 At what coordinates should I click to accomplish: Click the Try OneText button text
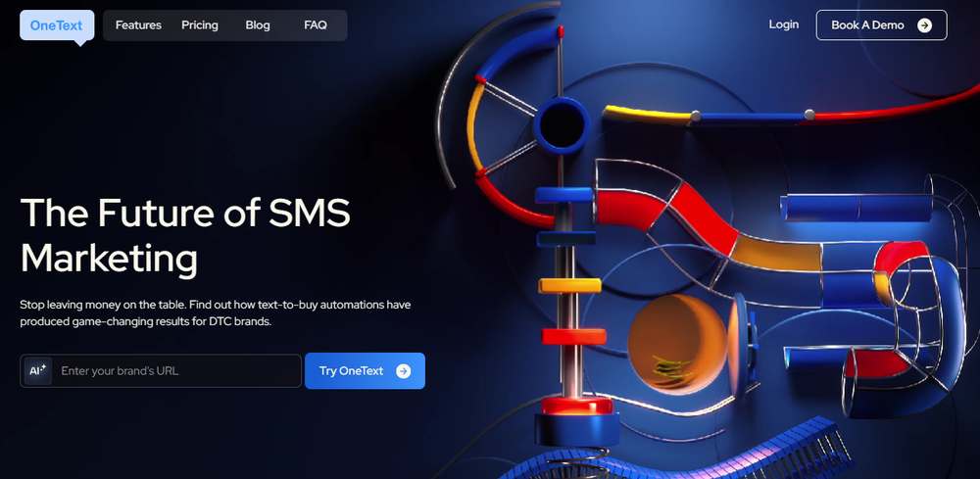[351, 371]
